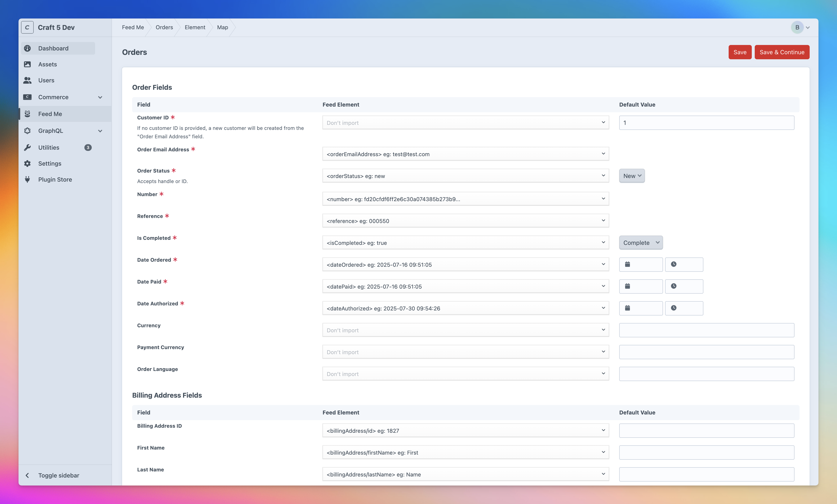Open the Customer ID feed element dropdown
The image size is (837, 504).
[465, 123]
